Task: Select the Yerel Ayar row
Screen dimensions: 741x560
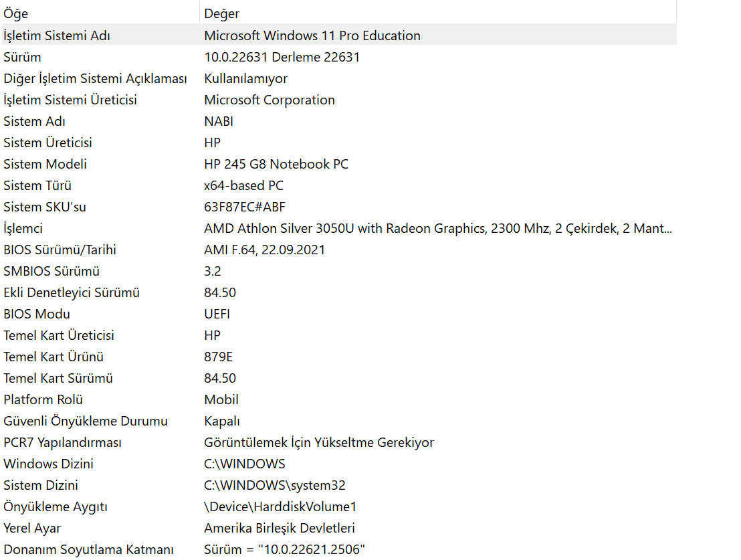Action: coord(339,528)
